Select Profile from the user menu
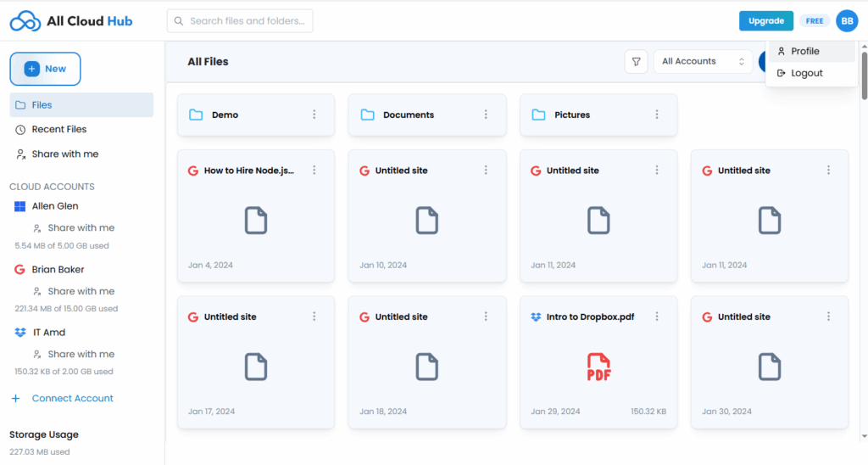 804,51
